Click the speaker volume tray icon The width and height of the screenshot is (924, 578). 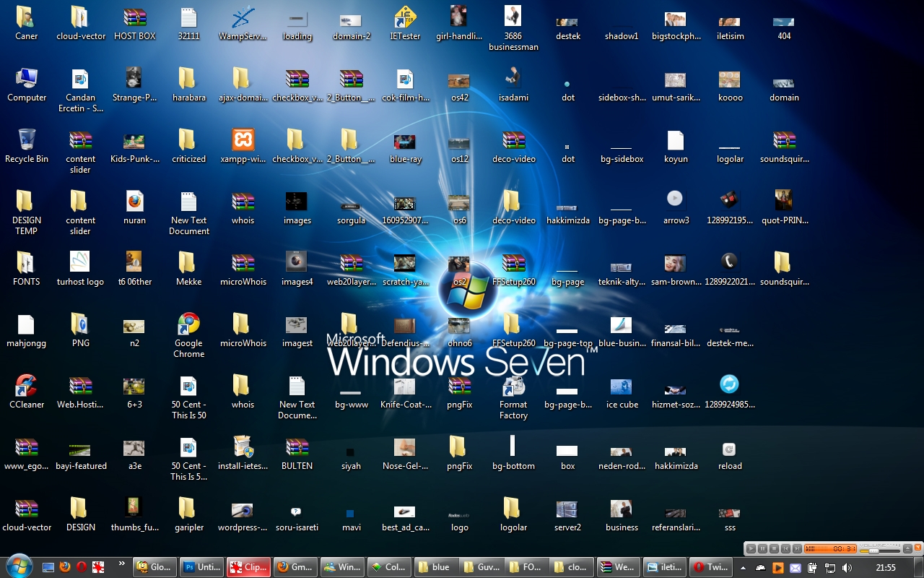click(x=847, y=568)
